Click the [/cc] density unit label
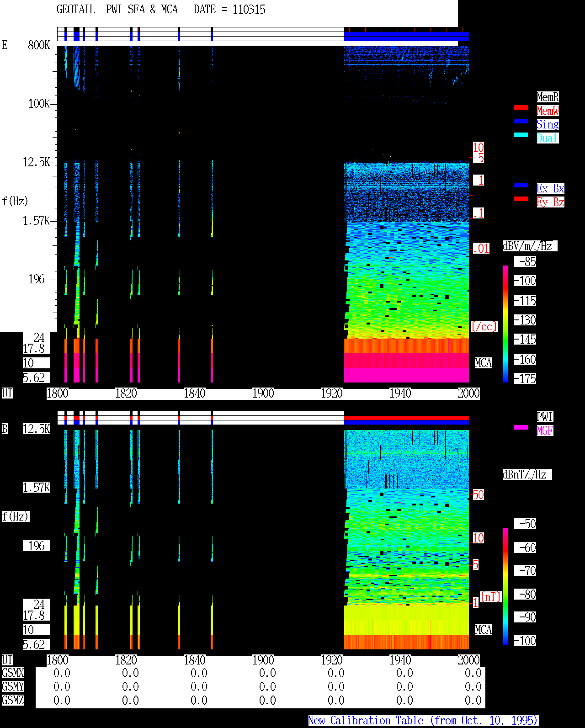The height and width of the screenshot is (728, 585). 484,326
